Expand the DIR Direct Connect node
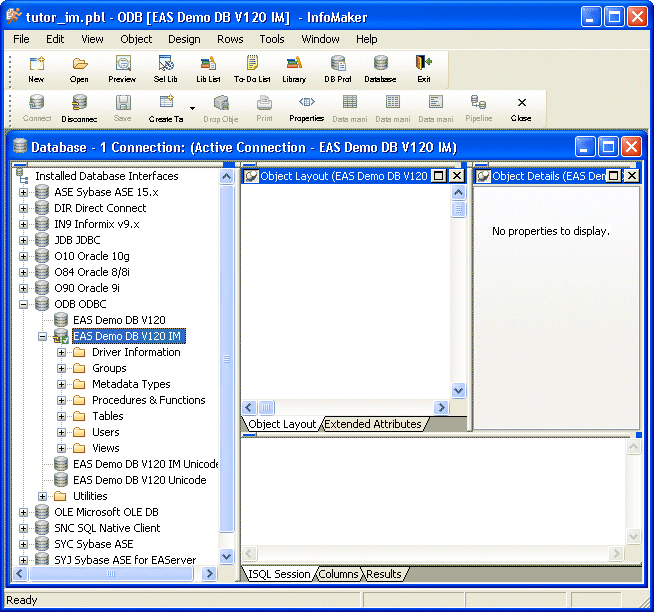 click(23, 208)
